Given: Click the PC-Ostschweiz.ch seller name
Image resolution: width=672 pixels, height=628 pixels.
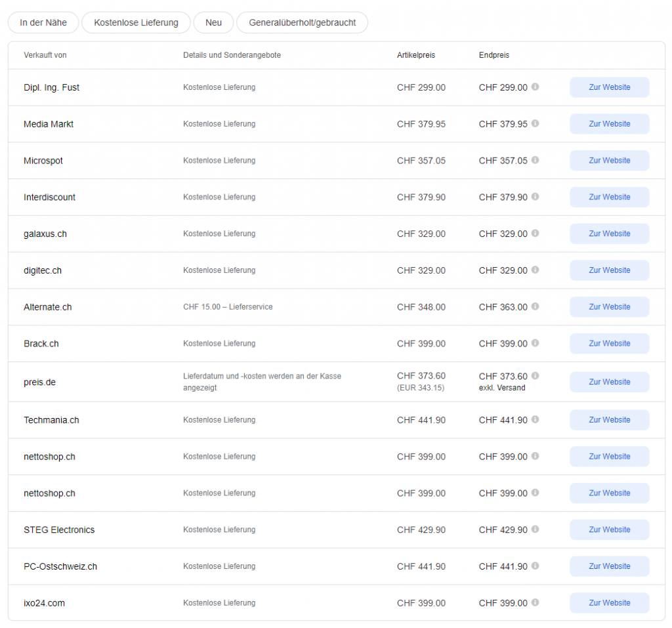Looking at the screenshot, I should [x=60, y=566].
